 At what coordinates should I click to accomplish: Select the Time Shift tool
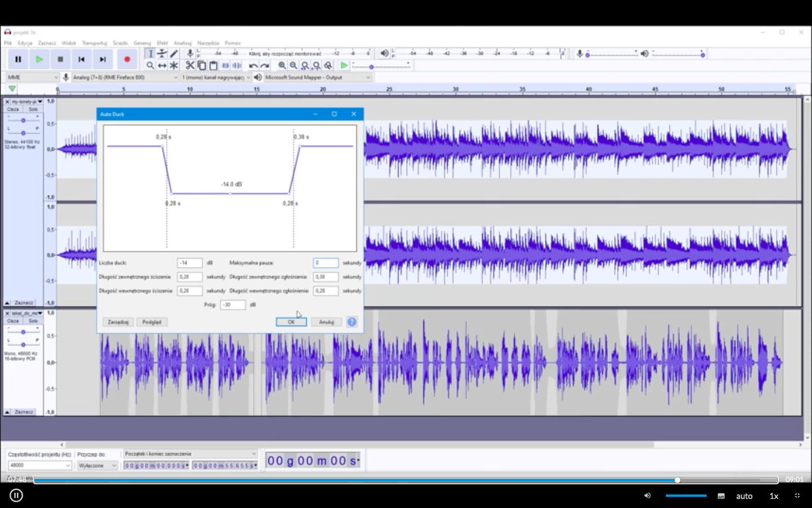coord(162,65)
